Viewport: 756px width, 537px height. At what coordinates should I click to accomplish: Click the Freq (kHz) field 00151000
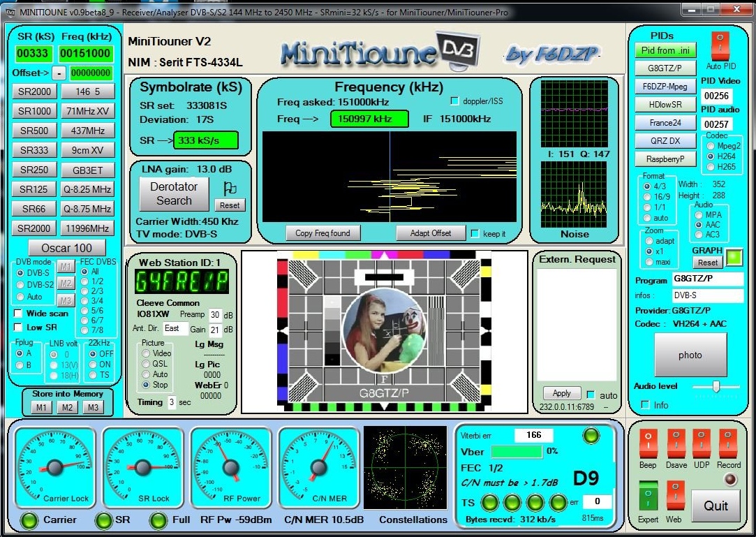[85, 53]
